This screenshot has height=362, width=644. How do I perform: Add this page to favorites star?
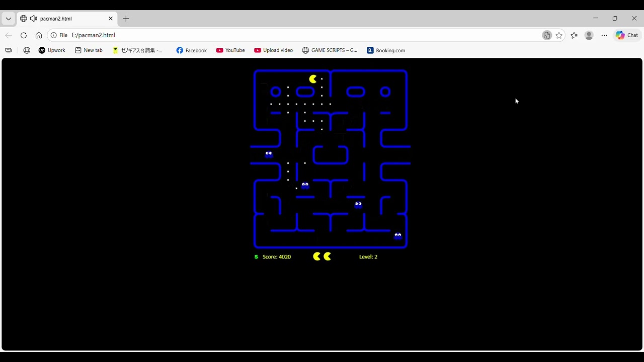click(x=559, y=35)
